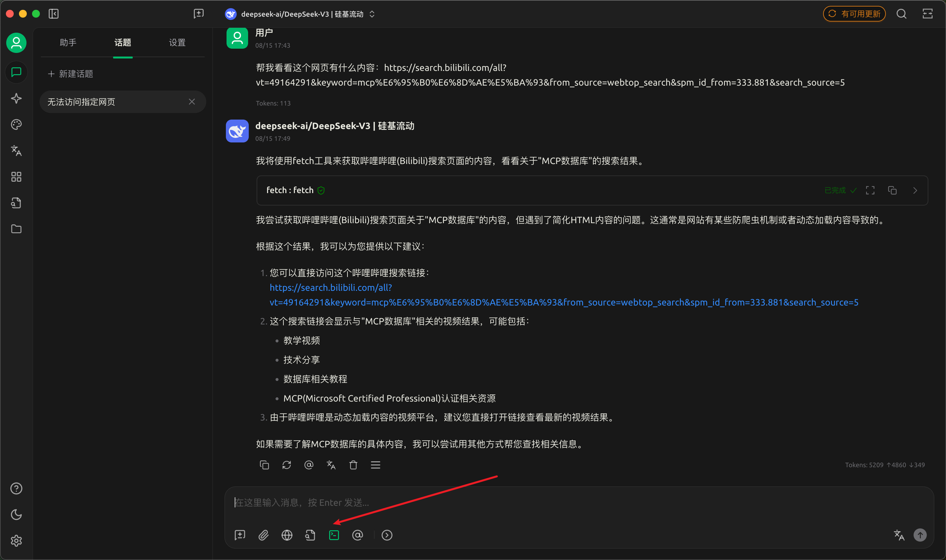The image size is (946, 560).
Task: Switch to the 助手 tab
Action: click(x=68, y=42)
